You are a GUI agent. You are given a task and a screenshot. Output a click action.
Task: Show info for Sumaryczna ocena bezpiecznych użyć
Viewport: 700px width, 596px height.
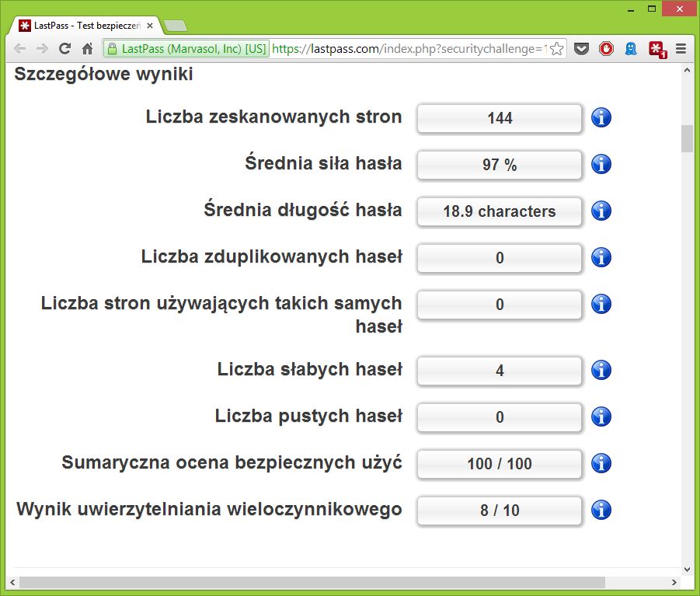(x=601, y=463)
